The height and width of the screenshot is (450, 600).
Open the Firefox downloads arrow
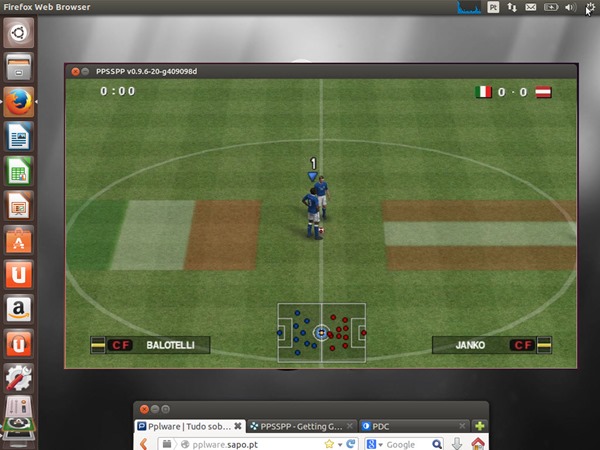pyautogui.click(x=457, y=444)
